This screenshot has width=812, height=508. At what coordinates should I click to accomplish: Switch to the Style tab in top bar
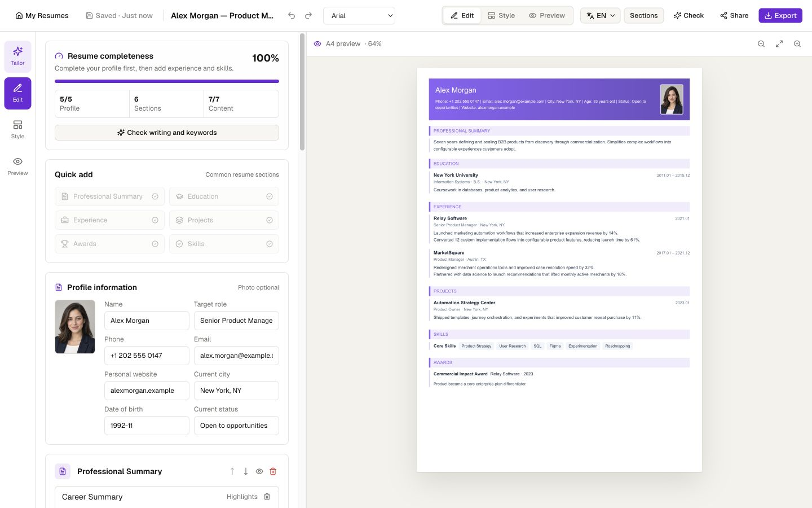(x=501, y=16)
